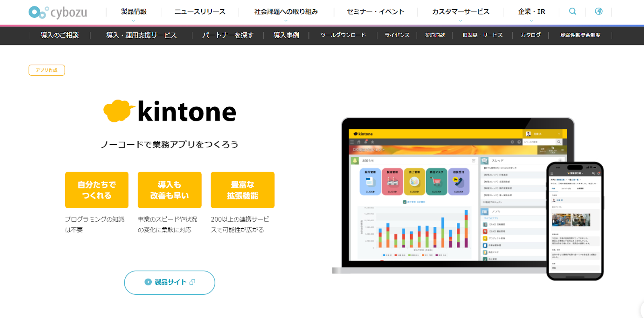
Task: Click the 導入も改善も早い yellow box
Action: coord(169,190)
